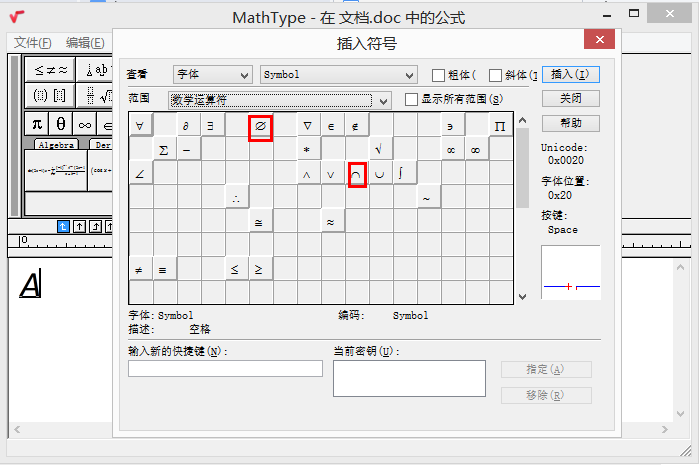
Task: Enable the 粗体 bold checkbox
Action: click(x=438, y=75)
